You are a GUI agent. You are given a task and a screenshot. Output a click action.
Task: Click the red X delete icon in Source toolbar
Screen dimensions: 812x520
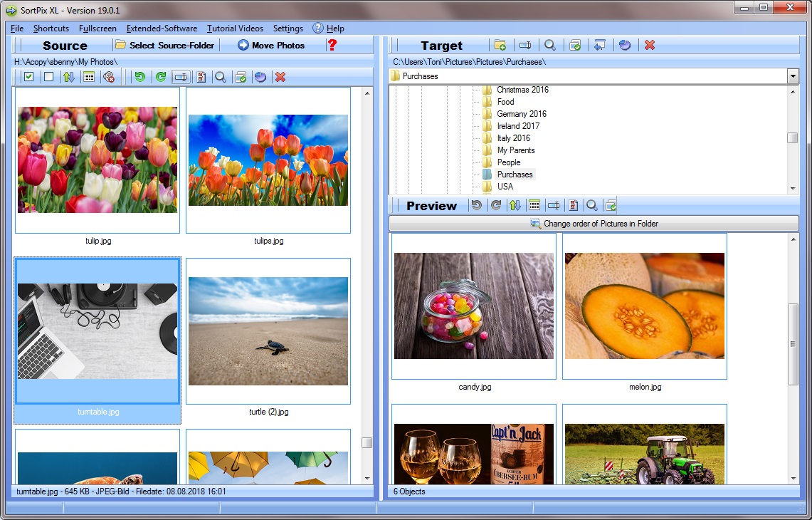280,77
